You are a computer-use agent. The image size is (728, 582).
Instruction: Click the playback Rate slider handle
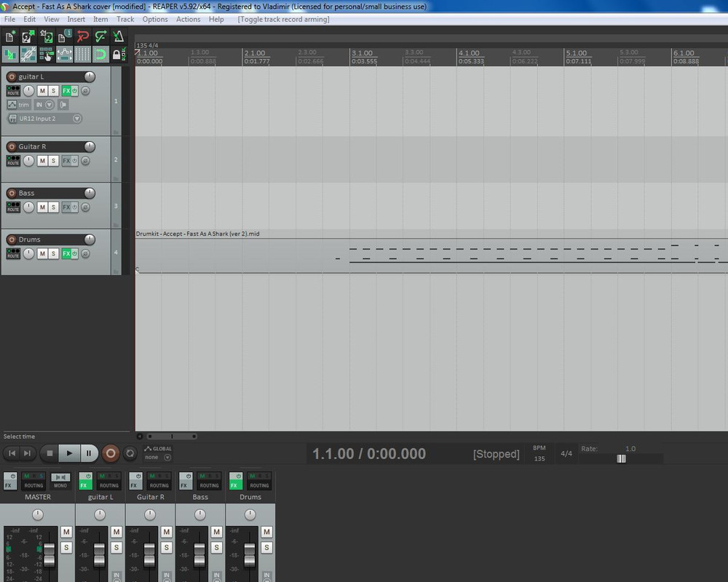[621, 458]
